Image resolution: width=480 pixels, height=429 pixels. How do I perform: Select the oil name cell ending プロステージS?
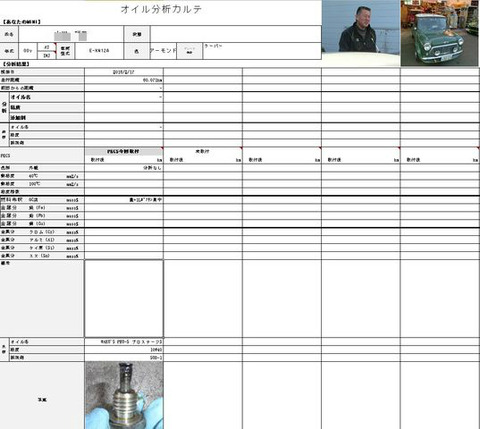(x=124, y=342)
